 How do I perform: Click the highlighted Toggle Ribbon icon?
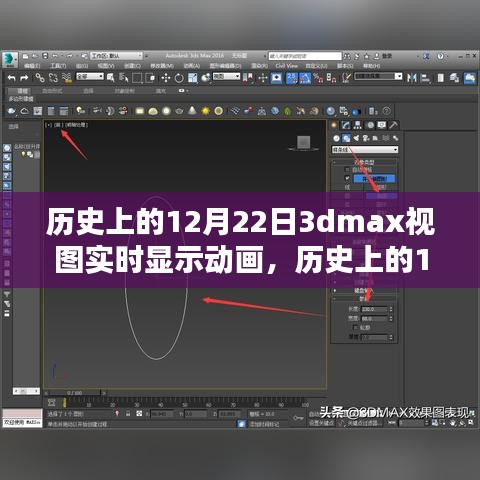[x=470, y=78]
